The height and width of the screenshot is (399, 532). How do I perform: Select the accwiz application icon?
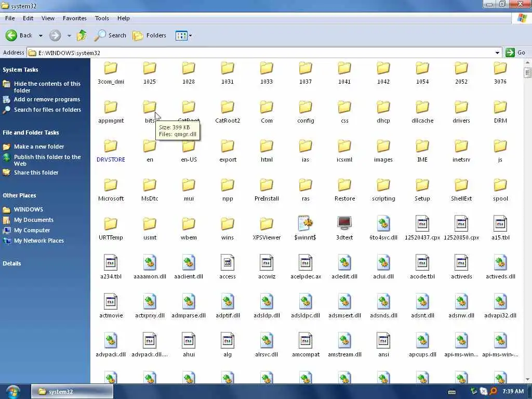tap(267, 262)
